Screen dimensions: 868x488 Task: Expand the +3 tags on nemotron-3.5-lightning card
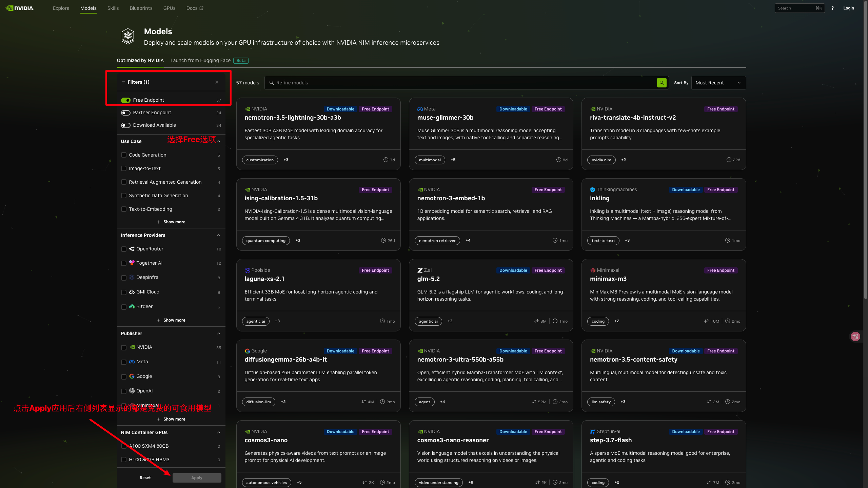286,160
